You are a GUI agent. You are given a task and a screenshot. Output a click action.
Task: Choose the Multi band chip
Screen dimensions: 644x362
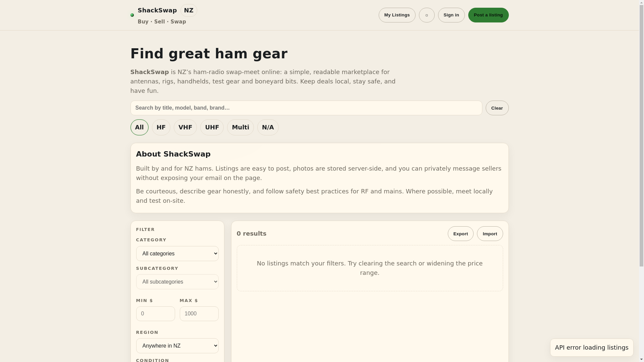coord(240,127)
